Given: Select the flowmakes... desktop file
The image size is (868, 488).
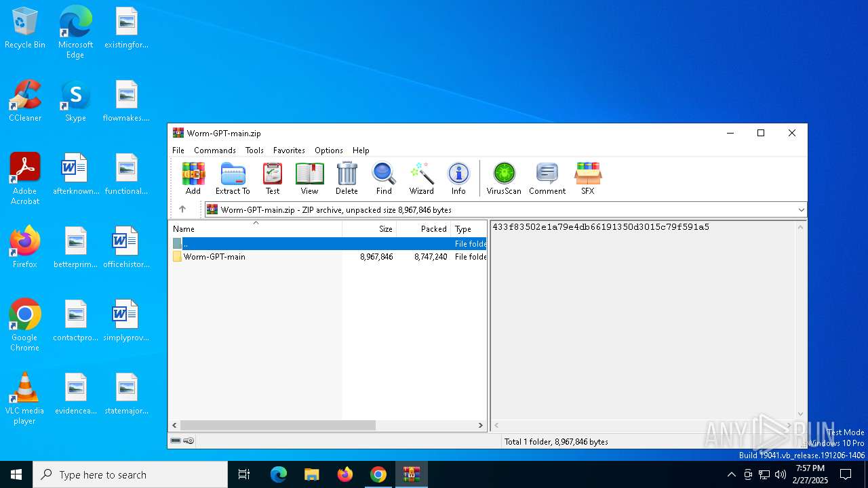Looking at the screenshot, I should coord(126,101).
